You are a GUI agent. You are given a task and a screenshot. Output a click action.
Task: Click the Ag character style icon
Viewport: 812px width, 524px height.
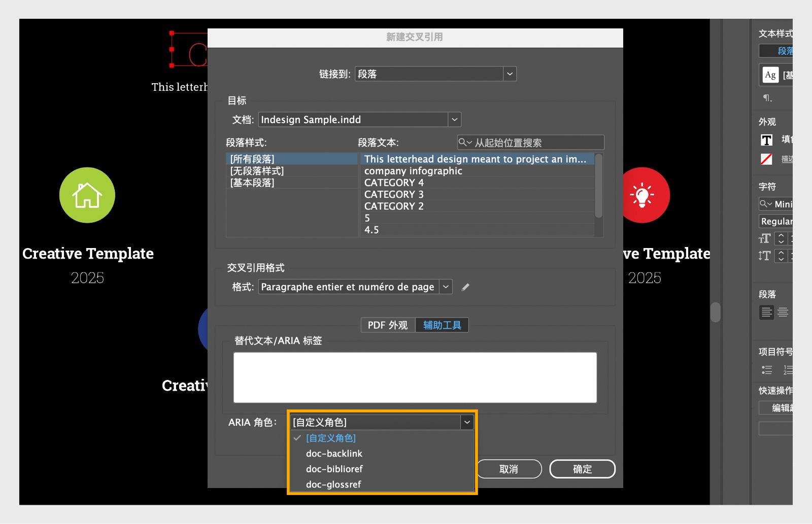click(x=770, y=75)
